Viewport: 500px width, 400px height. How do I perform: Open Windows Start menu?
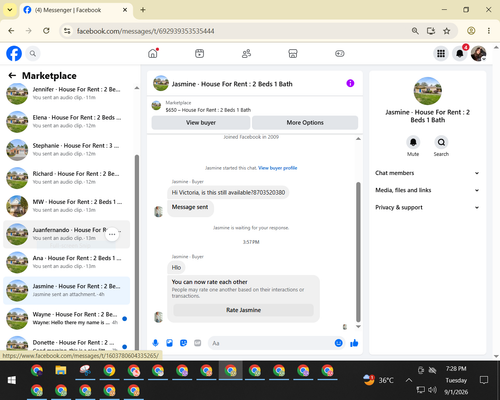click(12, 380)
